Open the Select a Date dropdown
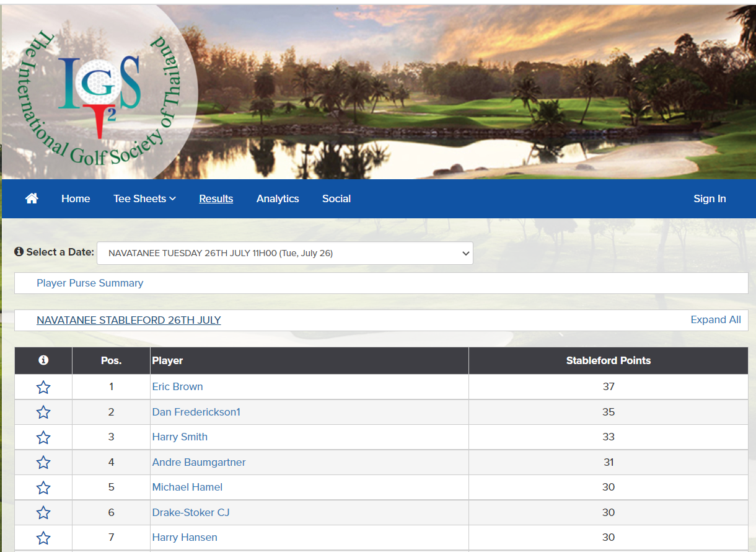Image resolution: width=756 pixels, height=552 pixels. click(x=285, y=253)
